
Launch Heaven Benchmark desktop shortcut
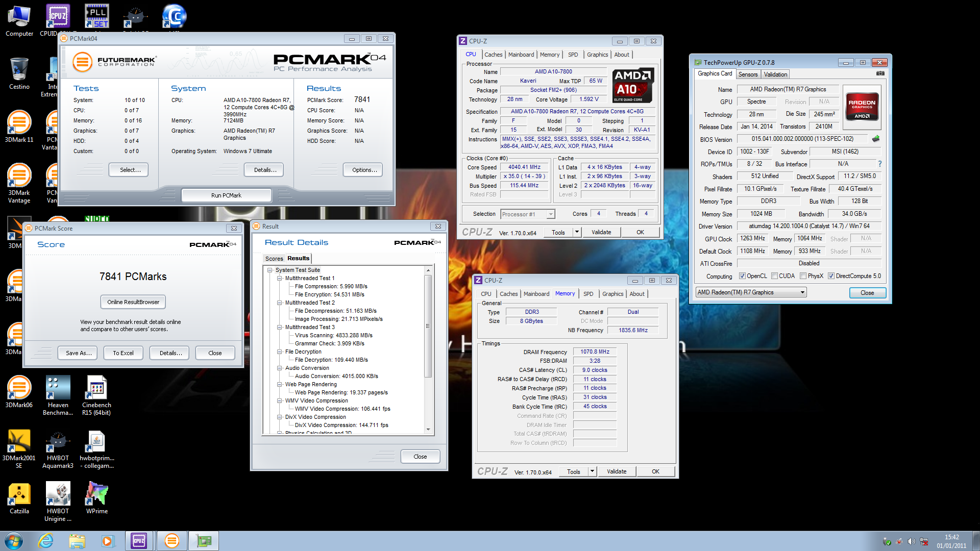click(58, 396)
